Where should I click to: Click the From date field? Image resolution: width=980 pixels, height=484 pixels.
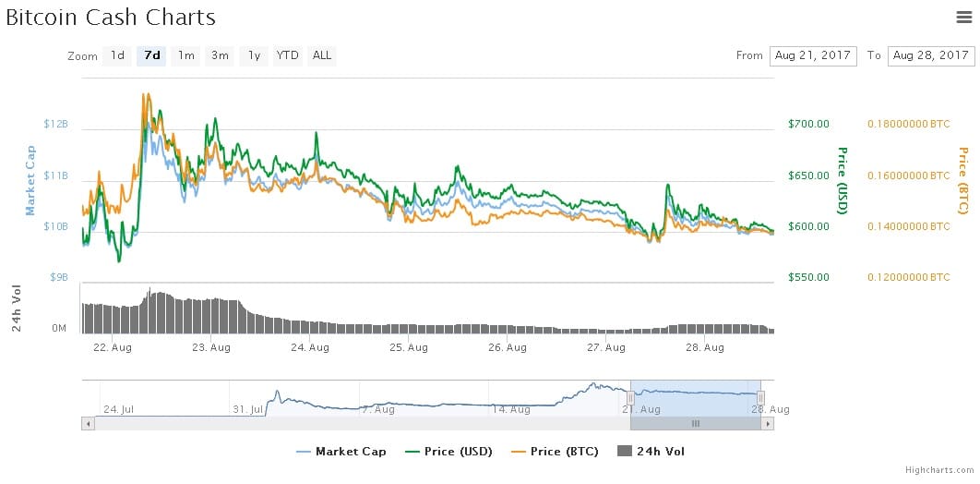813,56
